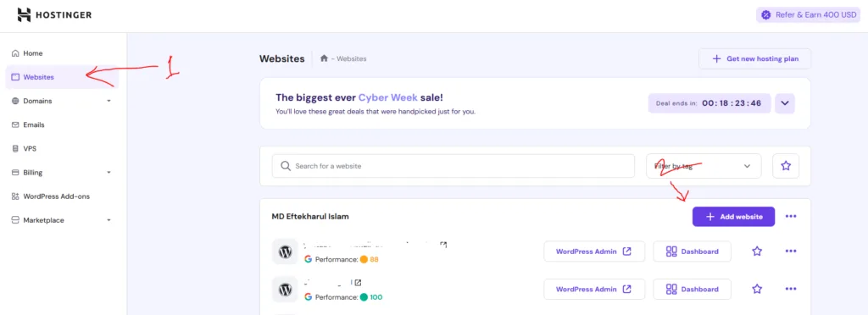Click the Hostinger logo
Image resolution: width=868 pixels, height=315 pixels.
click(x=54, y=15)
